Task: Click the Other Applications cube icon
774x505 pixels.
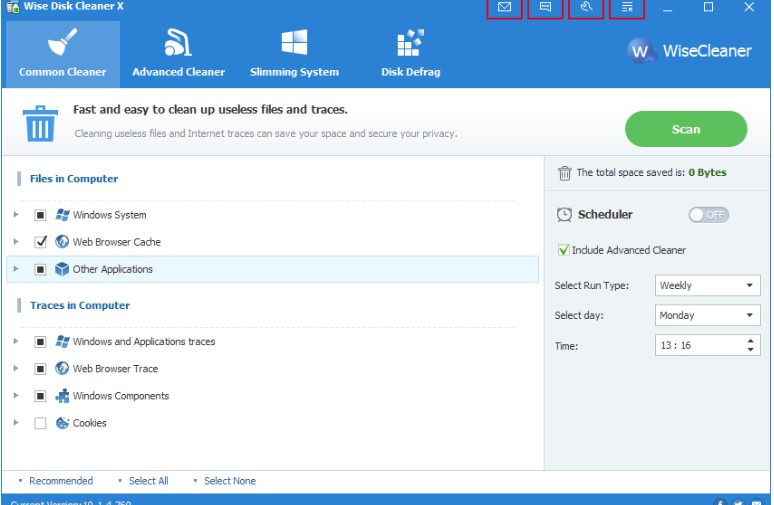Action: click(62, 269)
